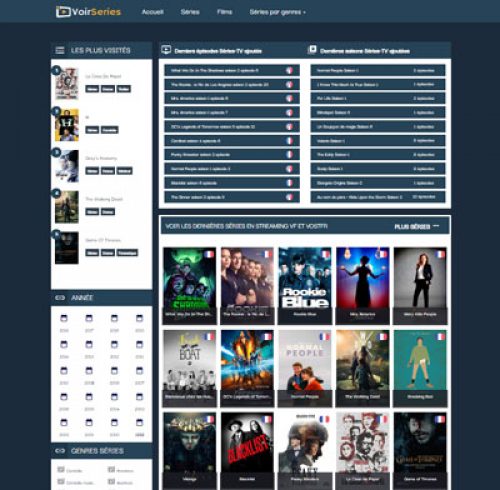Viewport: 500px width, 490px height.
Task: Open the Films menu item
Action: click(x=224, y=12)
